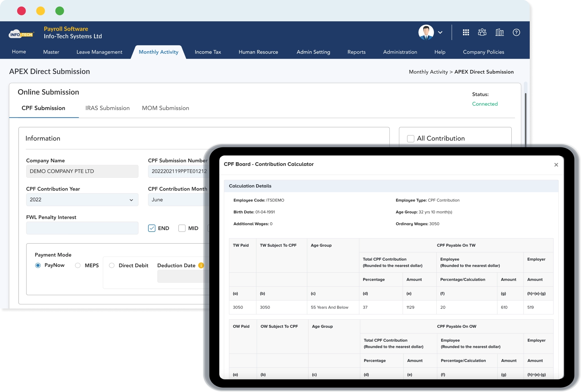Enable the All Contribution checkbox
This screenshot has width=581, height=392.
tap(410, 138)
